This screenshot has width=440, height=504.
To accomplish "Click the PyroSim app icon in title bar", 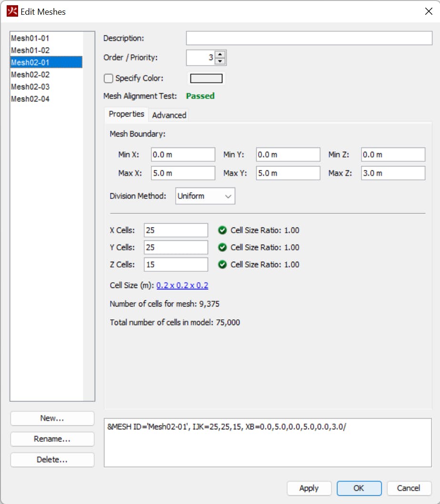I will tap(12, 11).
